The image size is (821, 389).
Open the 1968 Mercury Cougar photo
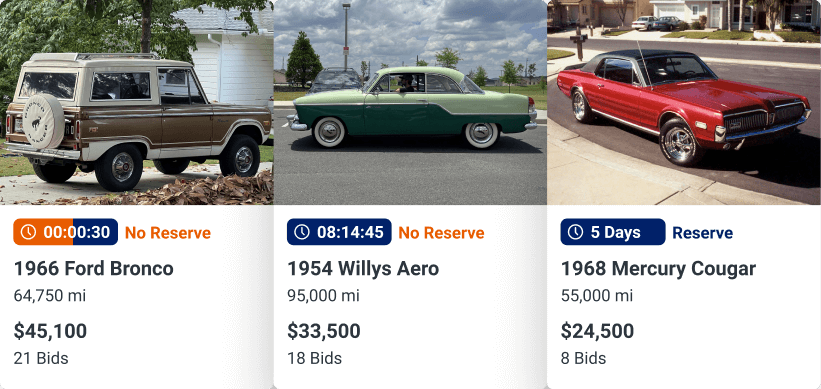tap(684, 102)
